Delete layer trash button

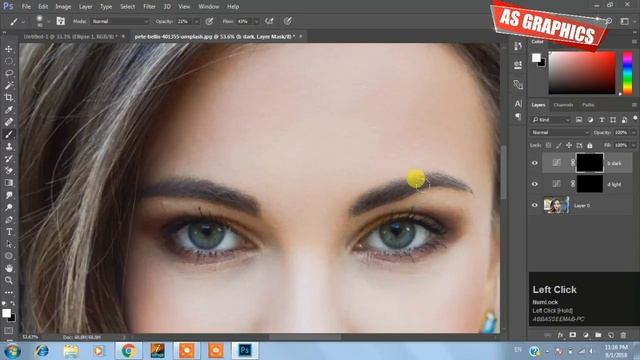point(623,335)
